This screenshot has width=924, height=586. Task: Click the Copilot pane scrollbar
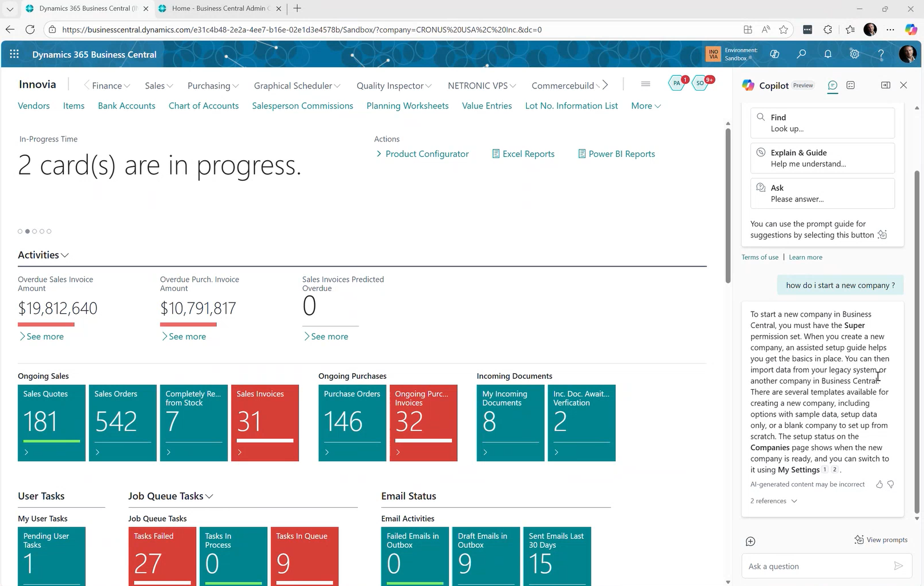coord(917,341)
